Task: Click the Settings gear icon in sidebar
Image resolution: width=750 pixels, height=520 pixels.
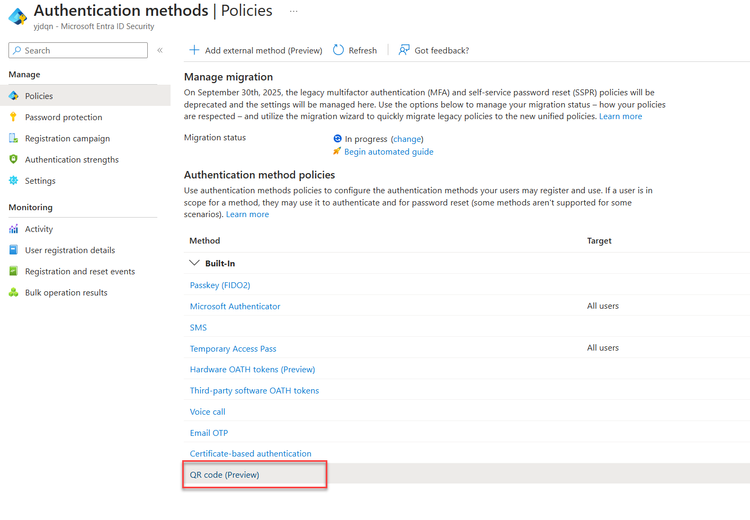Action: (x=14, y=181)
